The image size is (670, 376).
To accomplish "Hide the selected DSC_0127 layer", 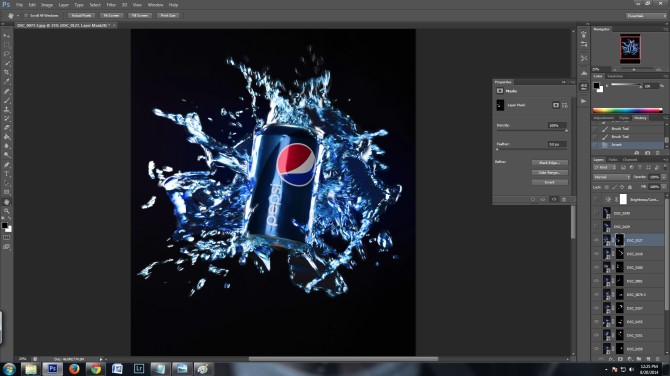I will click(x=596, y=240).
